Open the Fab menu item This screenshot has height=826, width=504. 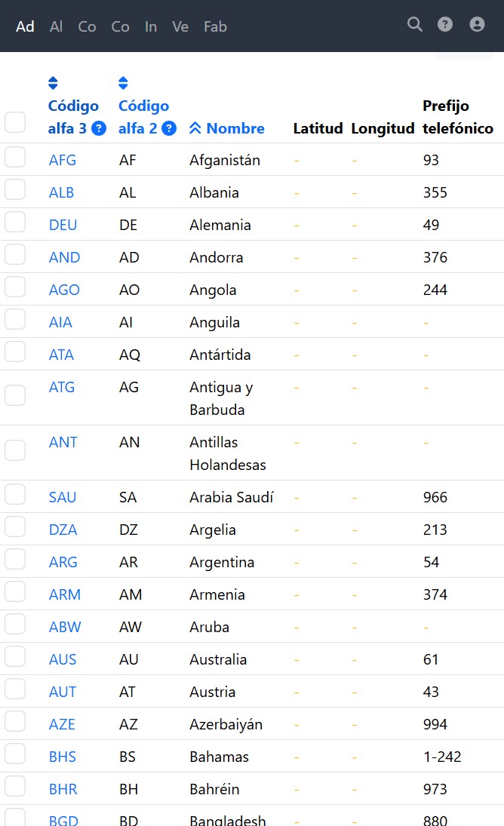(x=215, y=26)
